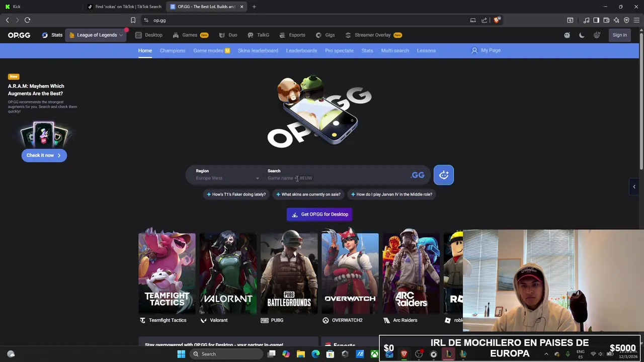Viewport: 644px width, 362px height.
Task: Click the bookmark icon beside the address bar
Action: (133, 20)
